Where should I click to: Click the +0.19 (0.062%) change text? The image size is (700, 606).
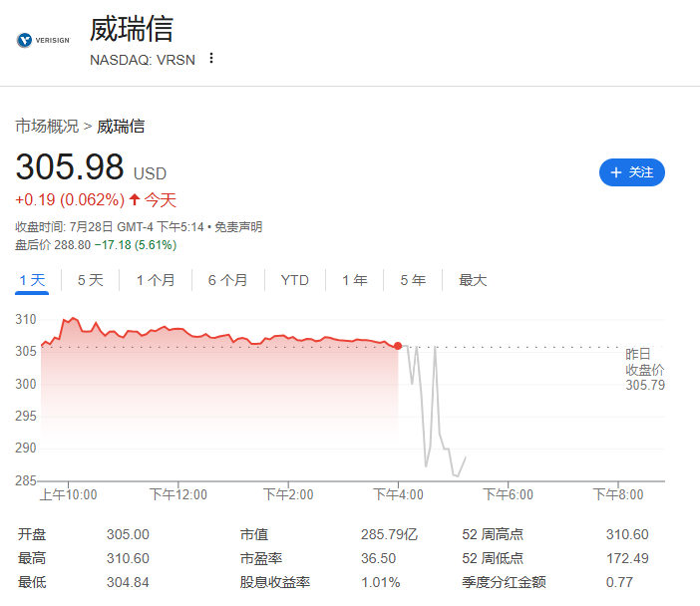70,200
